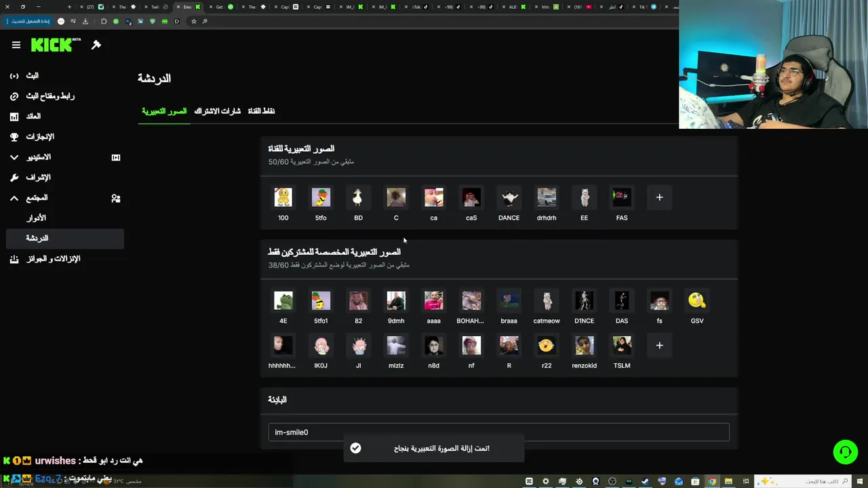Open Steam from the taskbar
This screenshot has height=488, width=868.
tap(645, 481)
